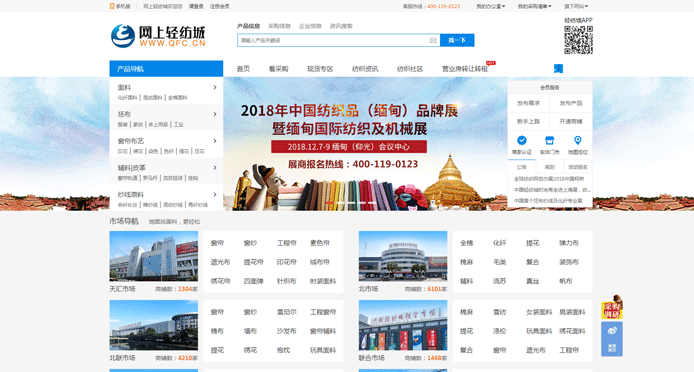The height and width of the screenshot is (372, 694).
Task: Click the 网上轻纺城 globe logo
Action: click(123, 36)
